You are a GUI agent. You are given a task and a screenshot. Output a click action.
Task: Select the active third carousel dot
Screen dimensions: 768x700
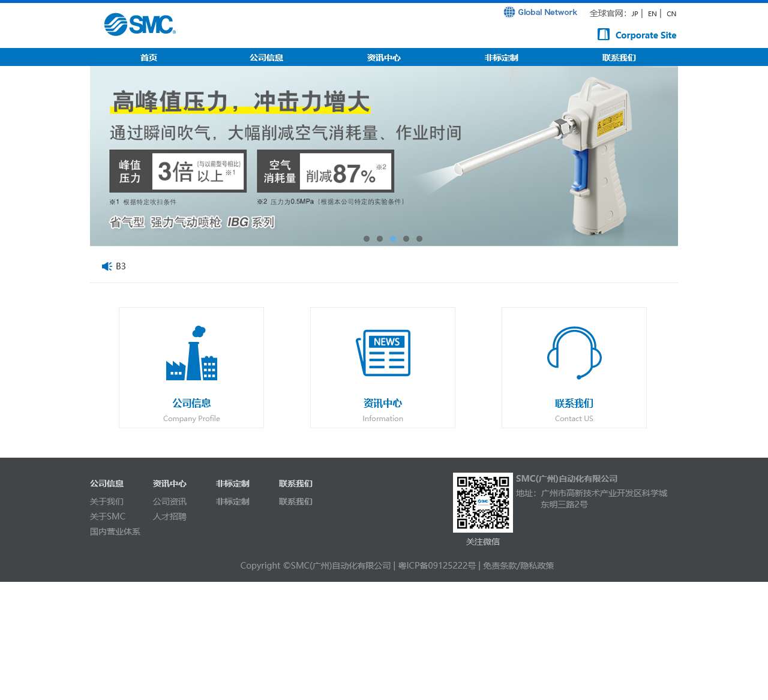[393, 239]
